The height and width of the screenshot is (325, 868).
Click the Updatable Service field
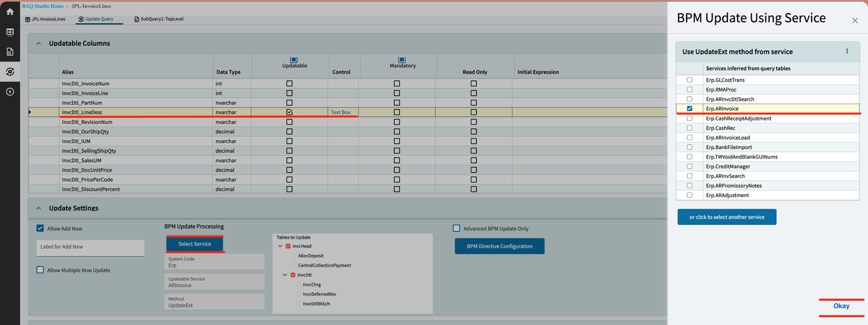click(x=214, y=282)
